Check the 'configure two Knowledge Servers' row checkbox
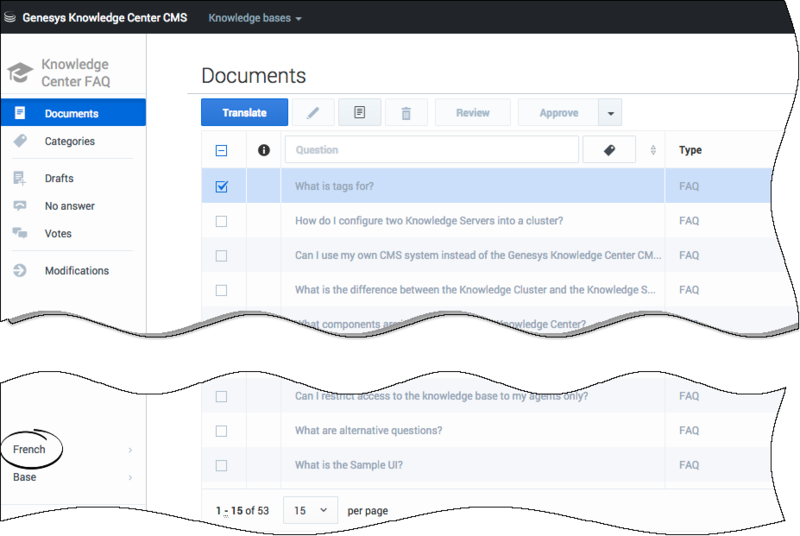The image size is (800, 536). pos(221,221)
